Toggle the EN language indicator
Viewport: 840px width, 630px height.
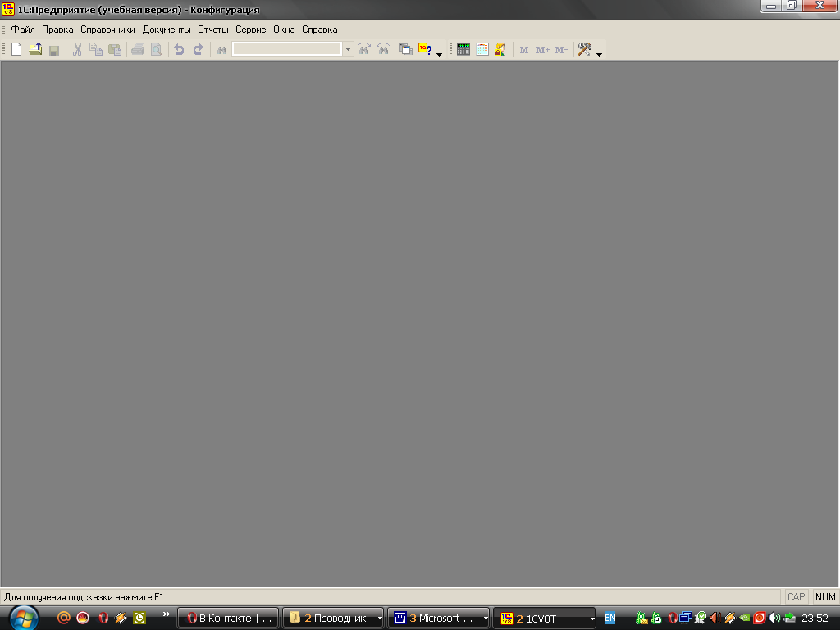pos(609,618)
